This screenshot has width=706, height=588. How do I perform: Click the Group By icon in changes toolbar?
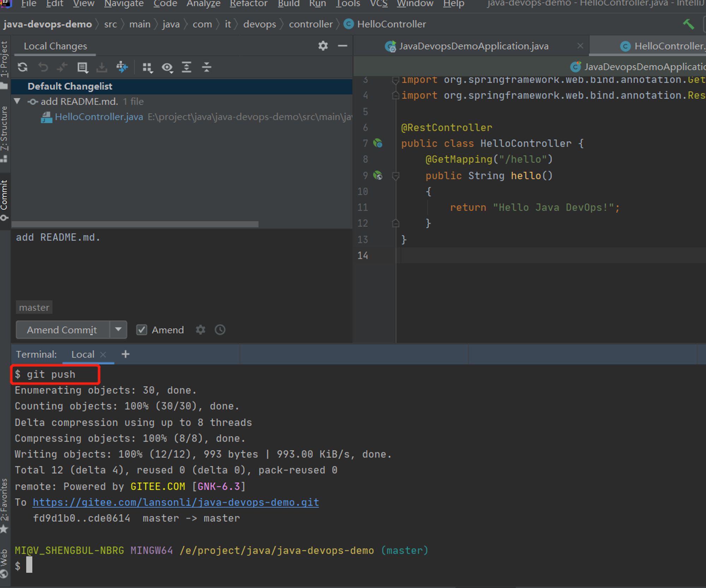pyautogui.click(x=148, y=67)
